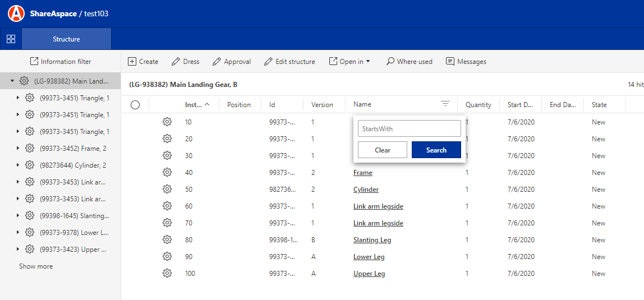Open the grid apps menu icon
The height and width of the screenshot is (300, 644).
pos(11,39)
